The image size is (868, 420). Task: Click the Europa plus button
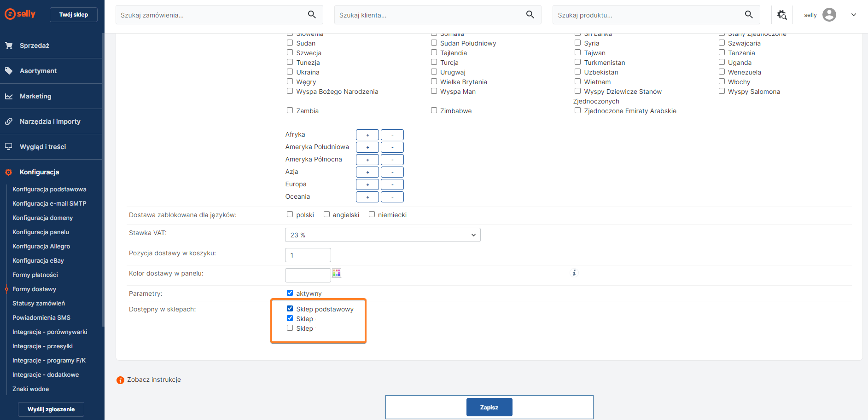(x=367, y=184)
